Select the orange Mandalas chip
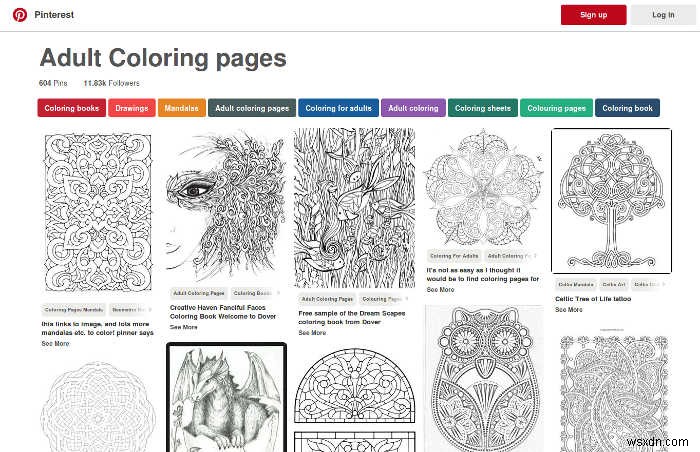Image resolution: width=700 pixels, height=452 pixels. coord(182,108)
